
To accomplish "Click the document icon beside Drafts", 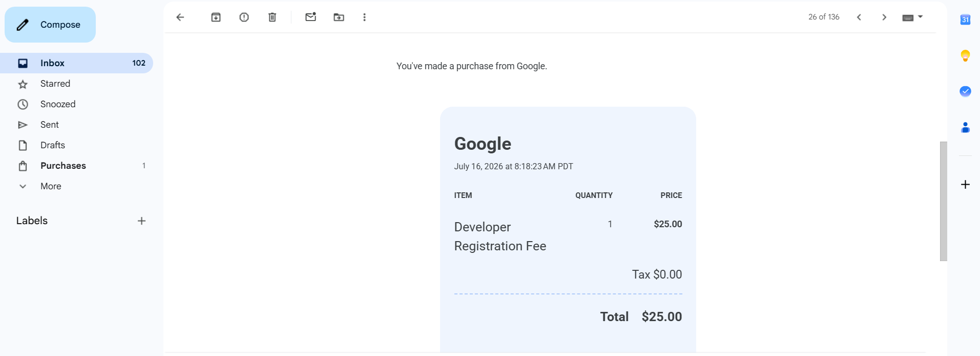I will click(23, 146).
